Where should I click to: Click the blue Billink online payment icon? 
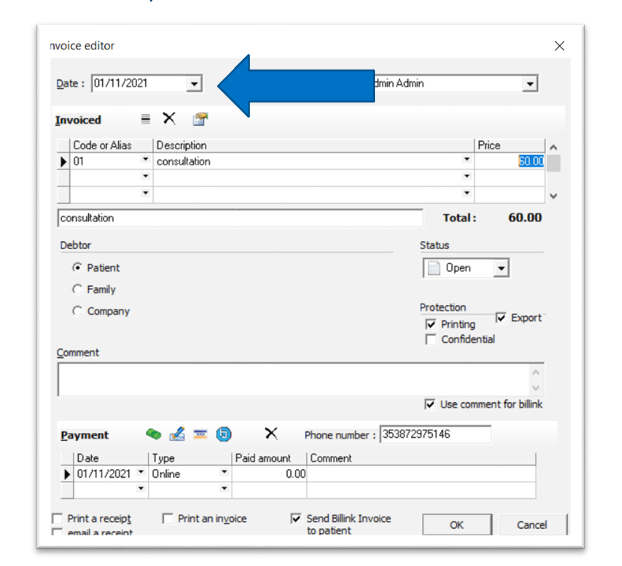(224, 434)
